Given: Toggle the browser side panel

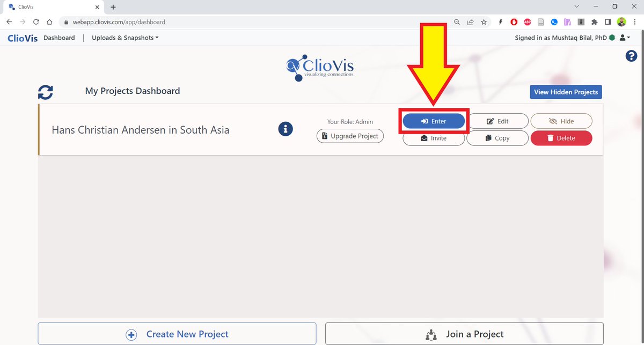Looking at the screenshot, I should [608, 22].
